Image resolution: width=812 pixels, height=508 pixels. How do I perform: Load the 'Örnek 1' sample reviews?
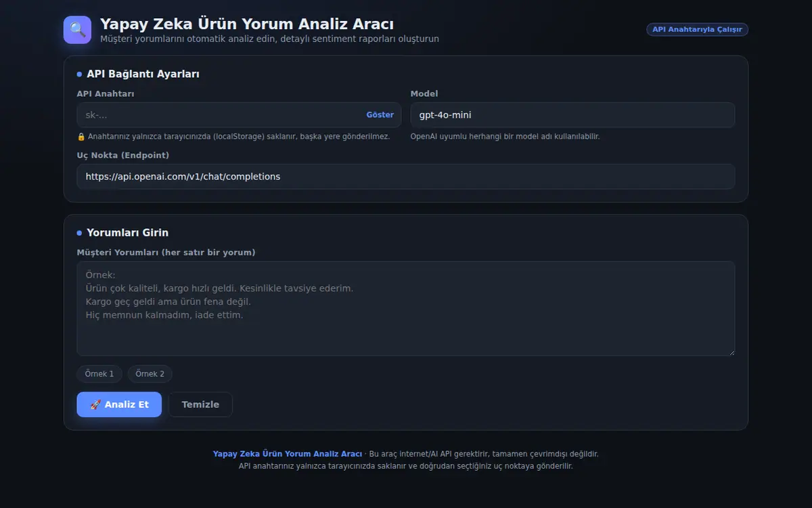(99, 374)
